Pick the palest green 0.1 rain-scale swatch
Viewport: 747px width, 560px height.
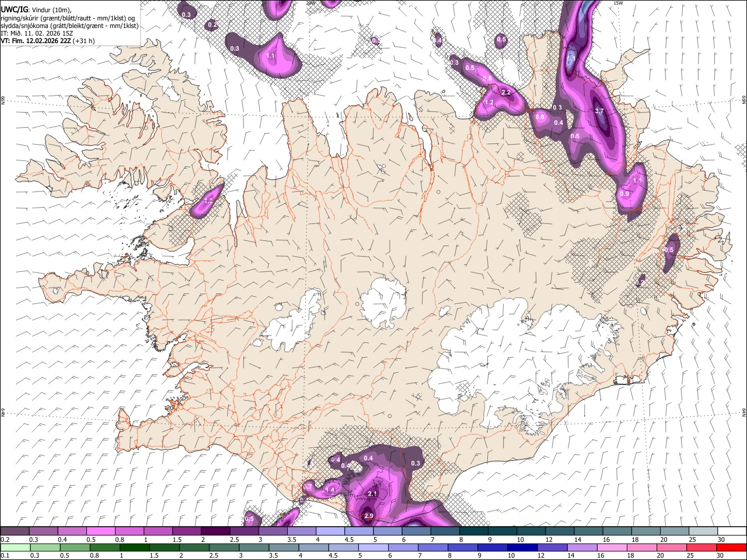[x=15, y=548]
